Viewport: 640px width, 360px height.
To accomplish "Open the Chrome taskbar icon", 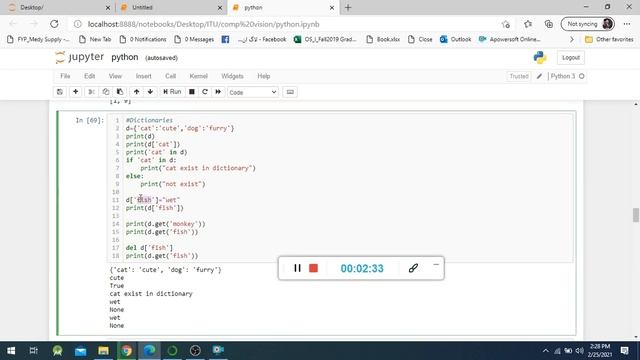I will tap(127, 350).
